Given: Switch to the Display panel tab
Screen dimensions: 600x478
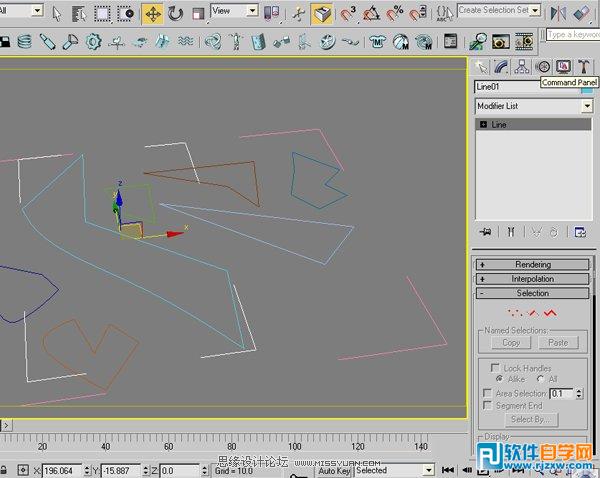Looking at the screenshot, I should [x=563, y=67].
